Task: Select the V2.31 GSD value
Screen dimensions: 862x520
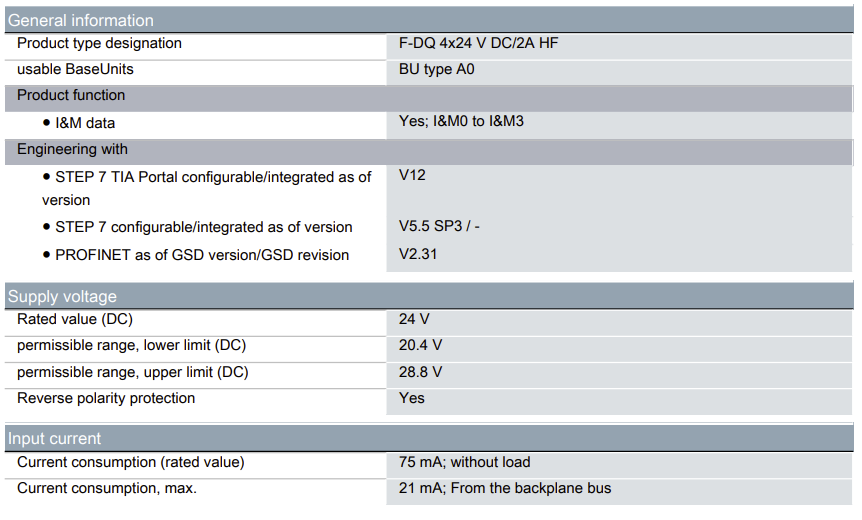Action: (418, 254)
